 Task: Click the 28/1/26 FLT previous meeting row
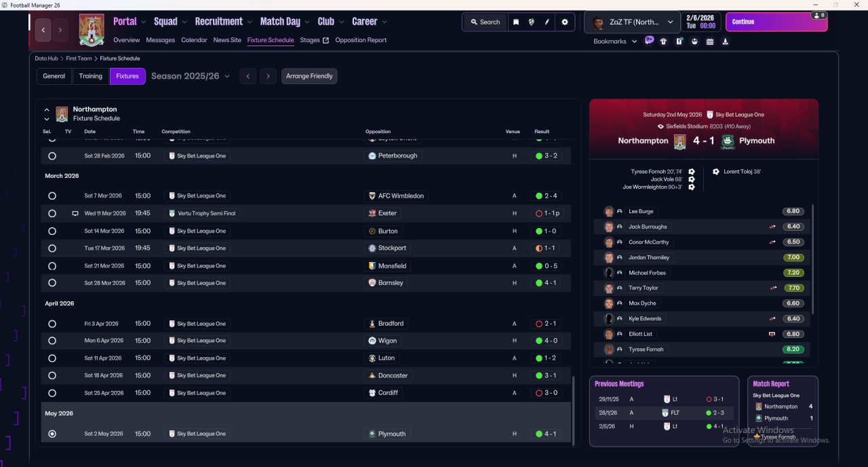pos(664,413)
